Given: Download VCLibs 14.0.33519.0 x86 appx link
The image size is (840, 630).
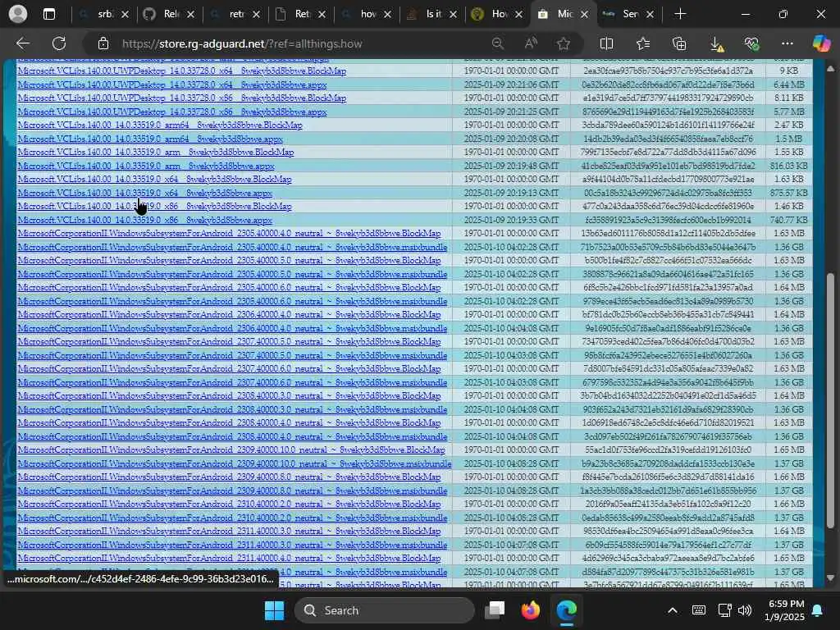Looking at the screenshot, I should click(144, 220).
